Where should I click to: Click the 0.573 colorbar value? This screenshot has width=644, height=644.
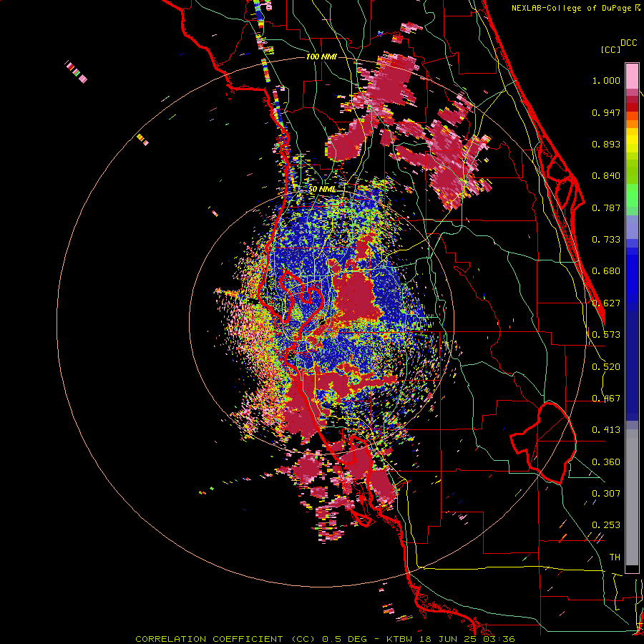click(x=606, y=335)
